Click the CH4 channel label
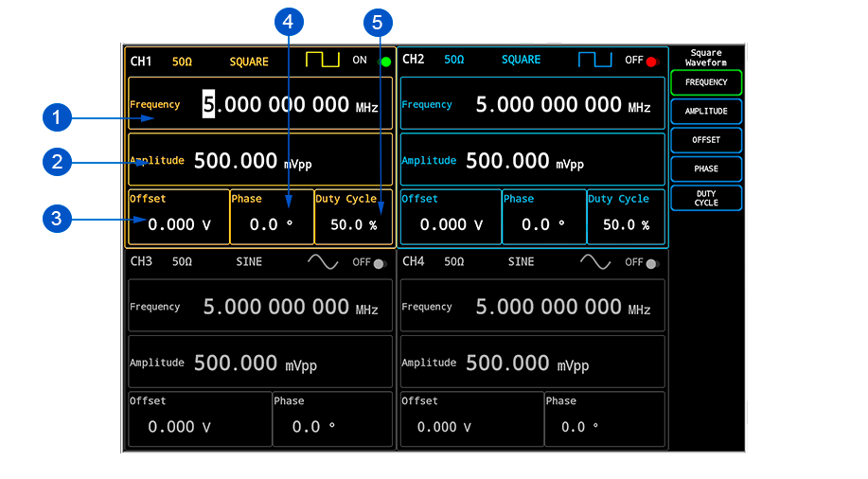The width and height of the screenshot is (868, 479). (413, 261)
